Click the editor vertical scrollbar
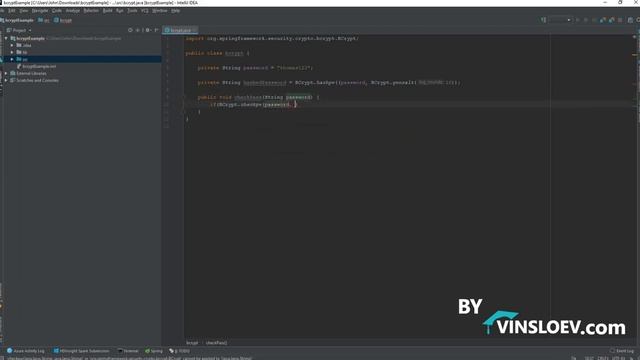 tap(635, 188)
